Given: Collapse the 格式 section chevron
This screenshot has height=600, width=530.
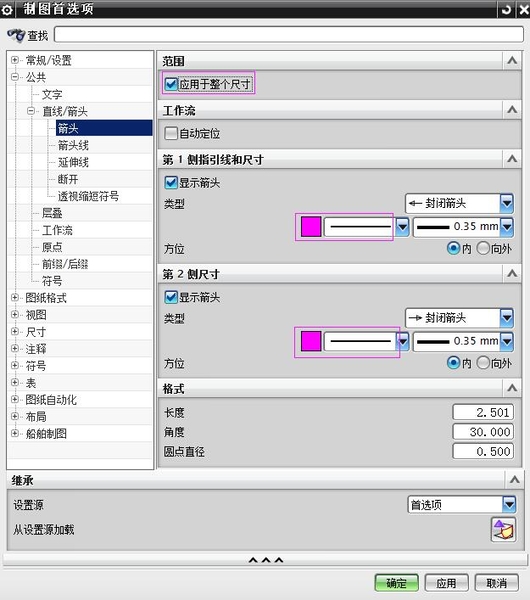Looking at the screenshot, I should click(x=512, y=388).
